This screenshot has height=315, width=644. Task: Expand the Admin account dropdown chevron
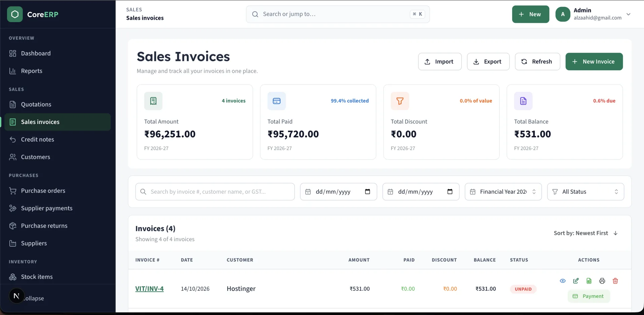click(629, 14)
